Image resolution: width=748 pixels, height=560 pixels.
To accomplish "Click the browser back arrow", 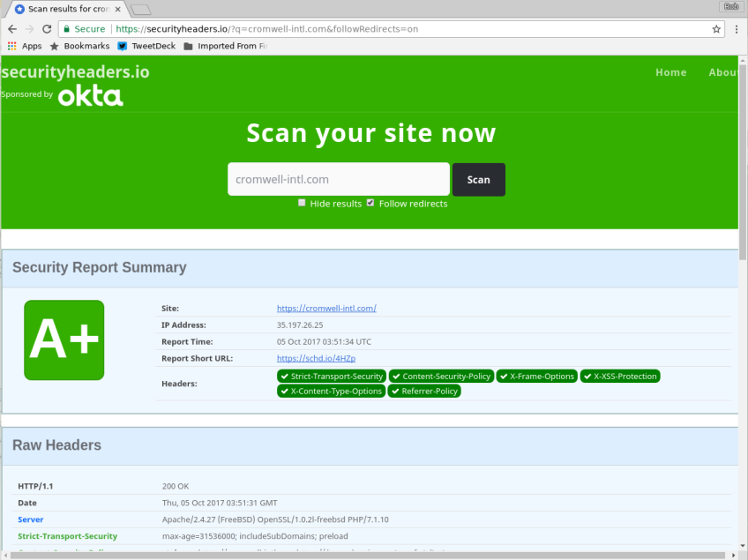I will (x=12, y=29).
